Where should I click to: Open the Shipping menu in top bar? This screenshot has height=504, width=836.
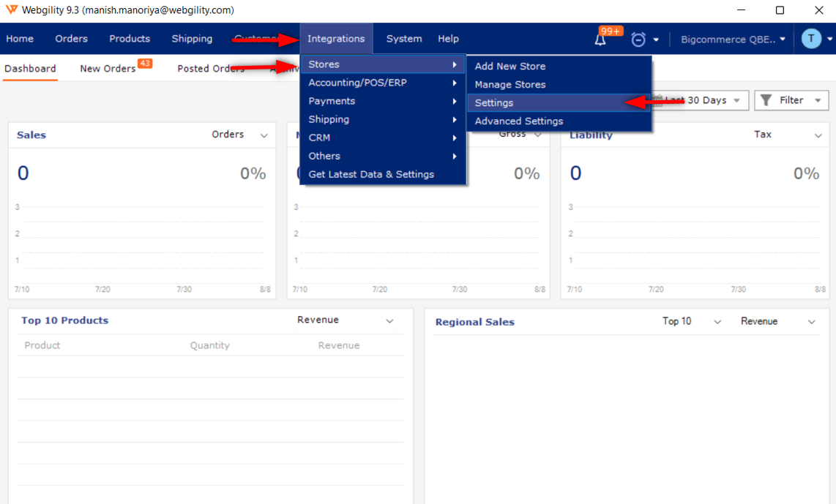click(192, 38)
